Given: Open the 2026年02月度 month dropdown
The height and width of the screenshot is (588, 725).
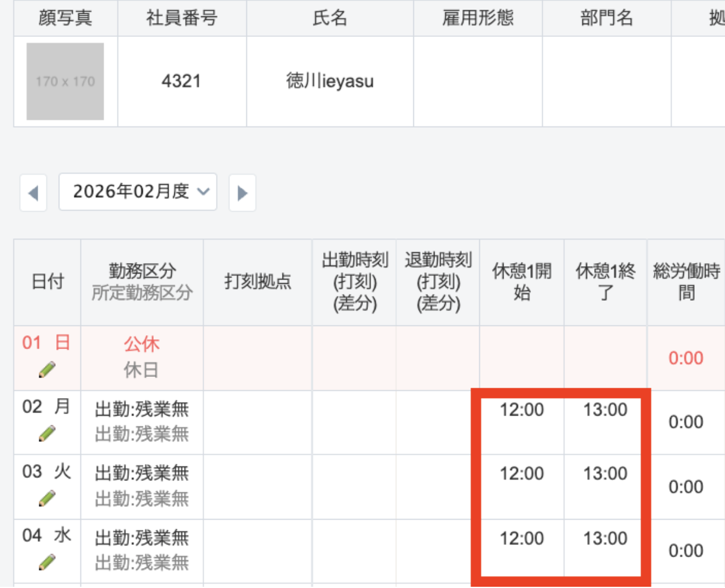Looking at the screenshot, I should pyautogui.click(x=138, y=192).
